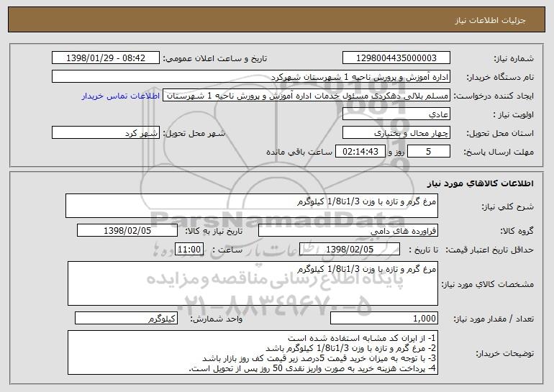Click the اطلاعات کالاهای مورد نیاز section heading
The width and height of the screenshot is (554, 392).
tap(480, 183)
